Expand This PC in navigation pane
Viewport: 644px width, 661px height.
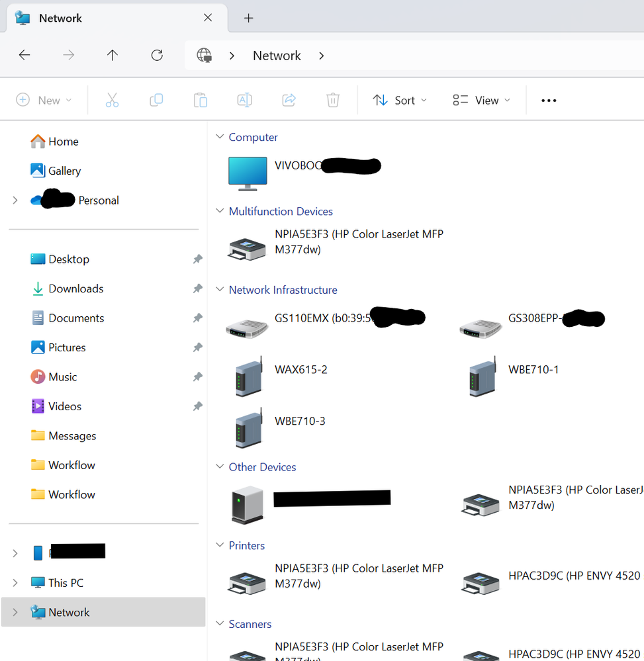coord(15,583)
